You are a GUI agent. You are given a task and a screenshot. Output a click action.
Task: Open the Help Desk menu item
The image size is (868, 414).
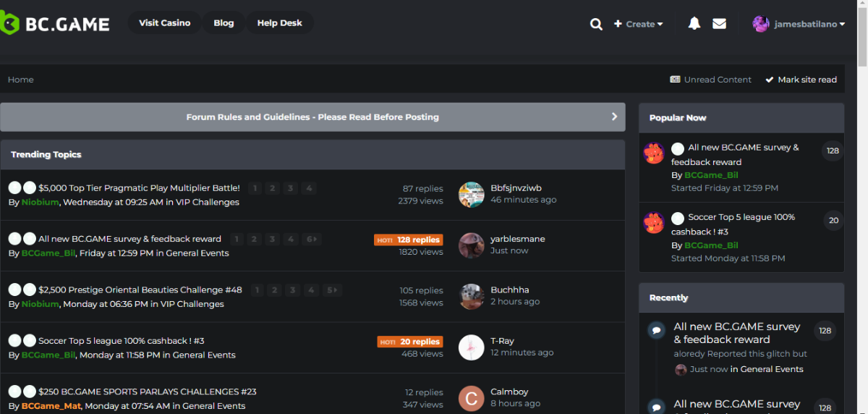coord(279,23)
